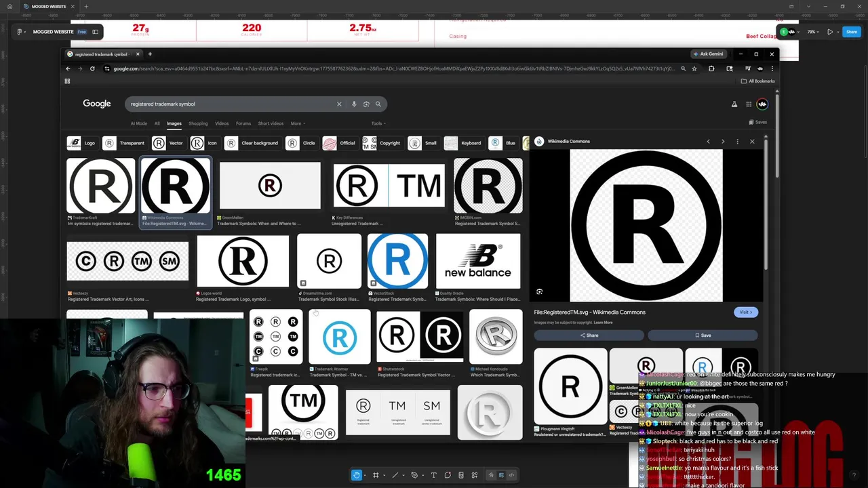868x488 pixels.
Task: Select the Text tool in Figma toolbar
Action: coord(434,475)
